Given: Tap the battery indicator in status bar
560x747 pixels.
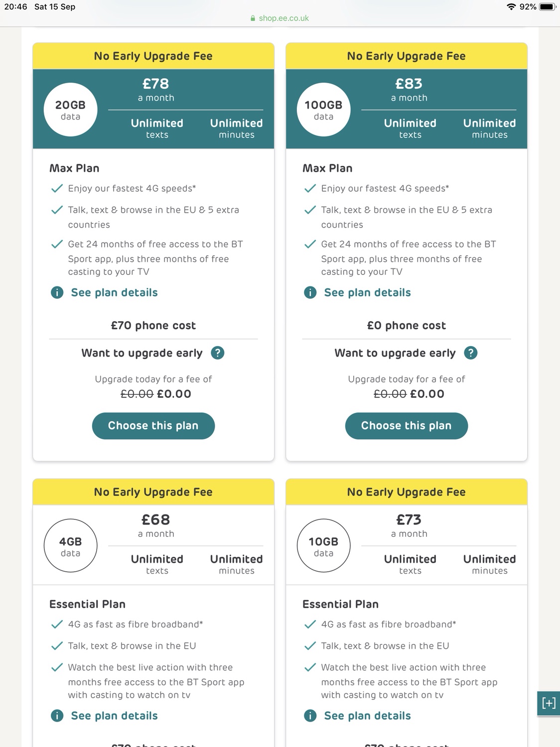Looking at the screenshot, I should click(x=548, y=7).
